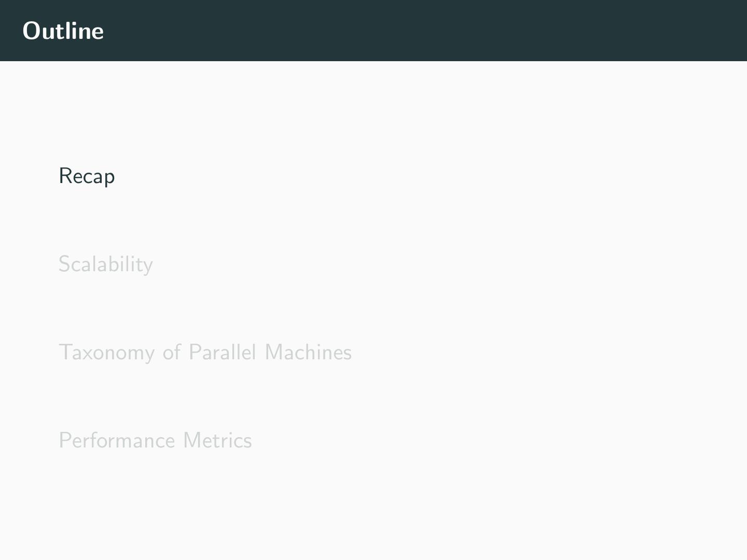Click the word Parallel in the outline
This screenshot has height=560, width=747.
point(222,353)
